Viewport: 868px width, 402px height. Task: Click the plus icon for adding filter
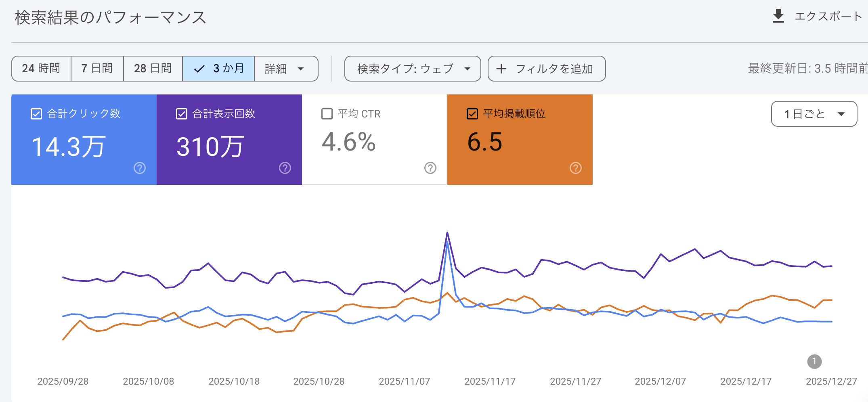(501, 69)
